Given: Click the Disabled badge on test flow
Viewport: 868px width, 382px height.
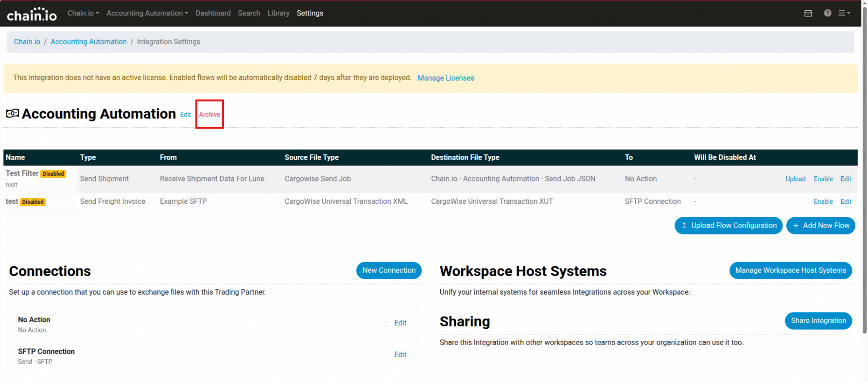Looking at the screenshot, I should coord(33,202).
